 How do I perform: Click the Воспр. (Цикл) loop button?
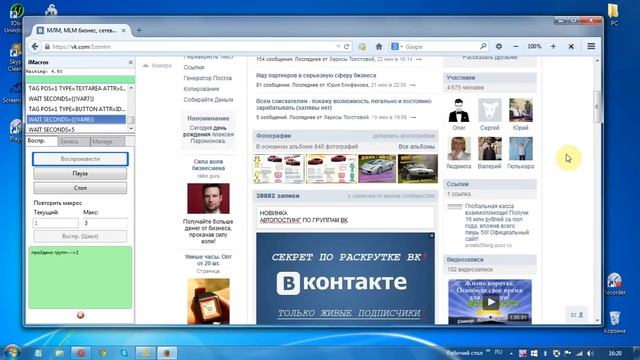click(x=80, y=236)
